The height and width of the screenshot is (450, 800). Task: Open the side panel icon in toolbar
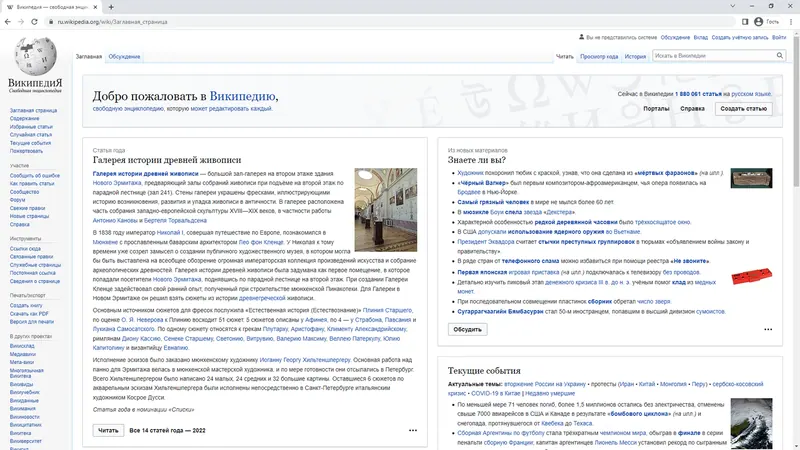[x=745, y=21]
